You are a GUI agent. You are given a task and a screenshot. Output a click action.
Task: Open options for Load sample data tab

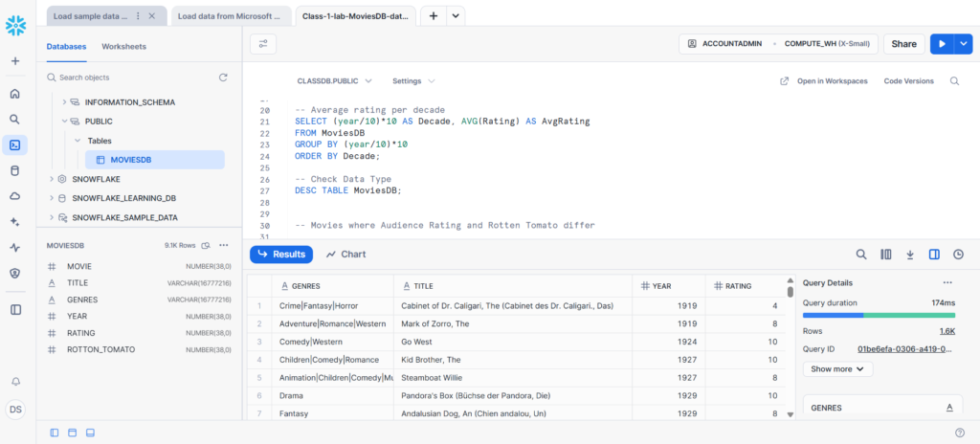click(x=138, y=16)
